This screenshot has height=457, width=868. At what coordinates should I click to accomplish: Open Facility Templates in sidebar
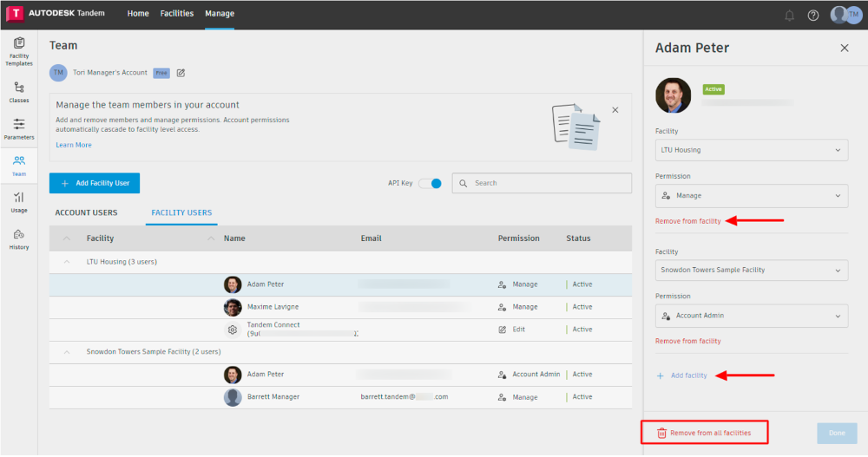pos(19,51)
